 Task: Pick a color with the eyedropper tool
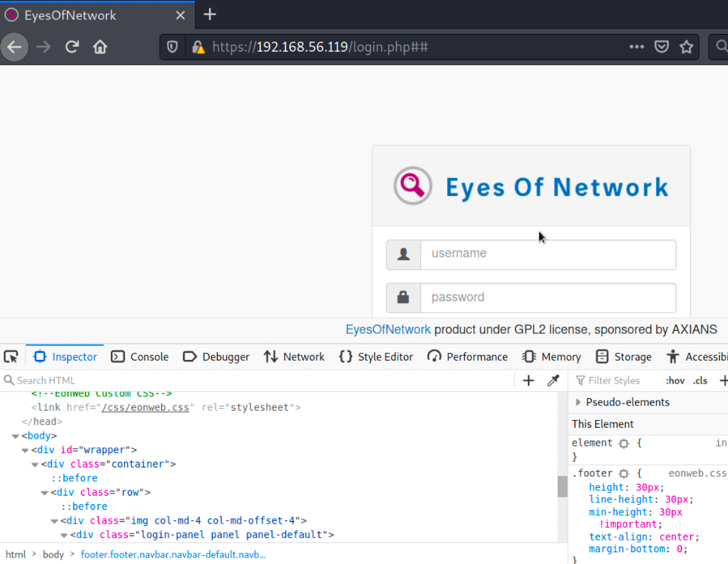[553, 381]
